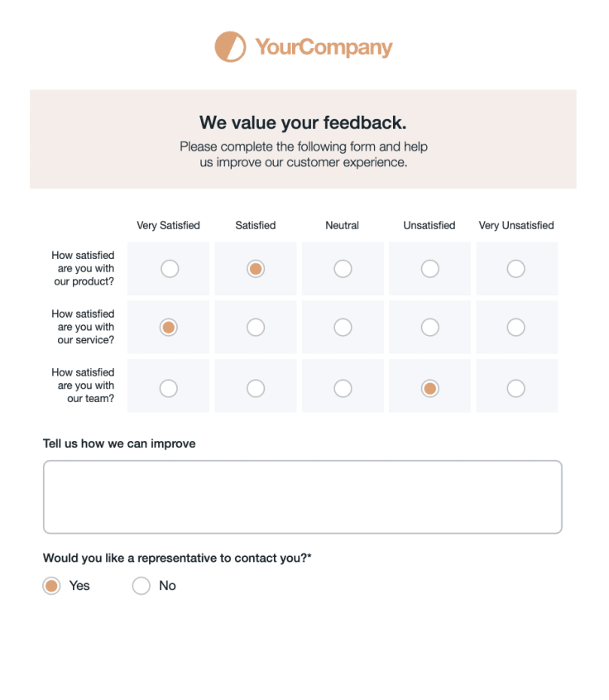
Task: Select Unsatisfied for the team question
Action: [429, 387]
